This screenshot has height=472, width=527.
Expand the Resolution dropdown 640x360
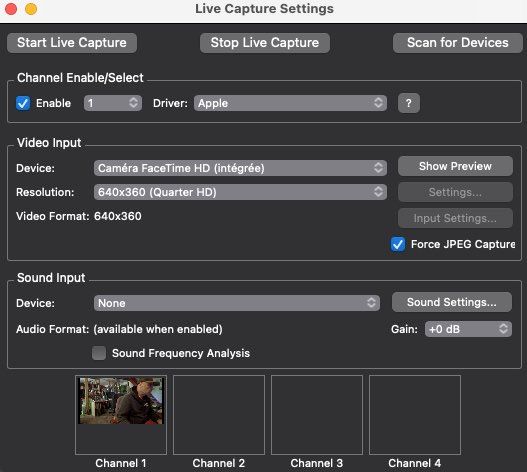(240, 192)
